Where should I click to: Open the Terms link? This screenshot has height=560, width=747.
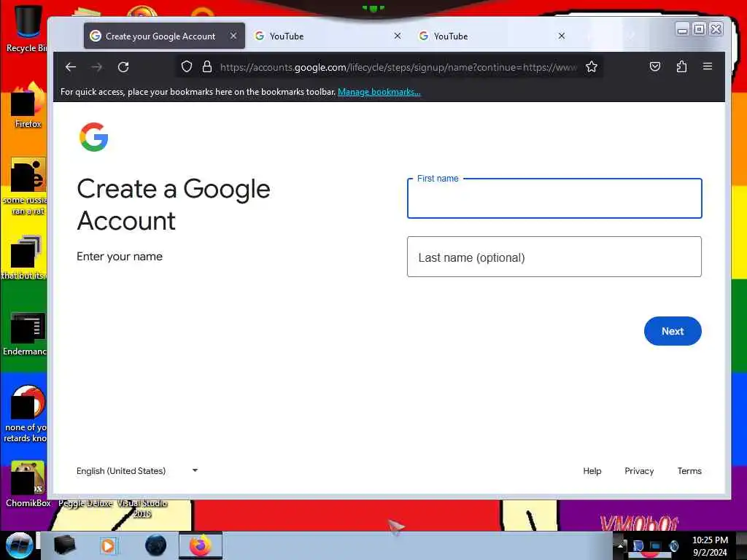(689, 471)
